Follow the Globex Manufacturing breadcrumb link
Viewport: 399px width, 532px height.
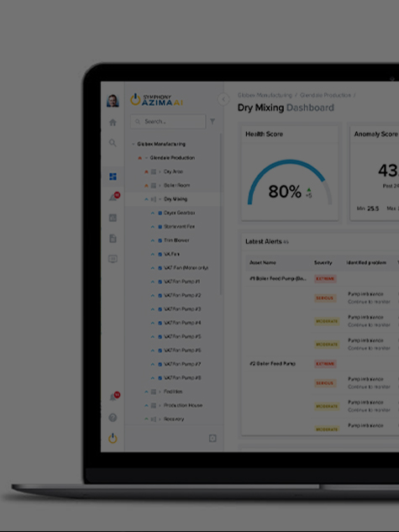(x=265, y=95)
